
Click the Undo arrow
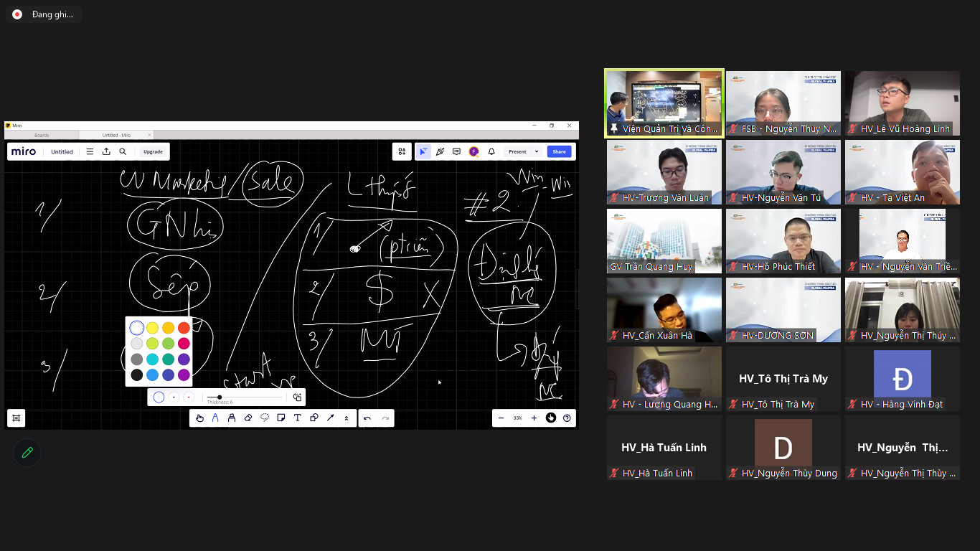pos(367,418)
